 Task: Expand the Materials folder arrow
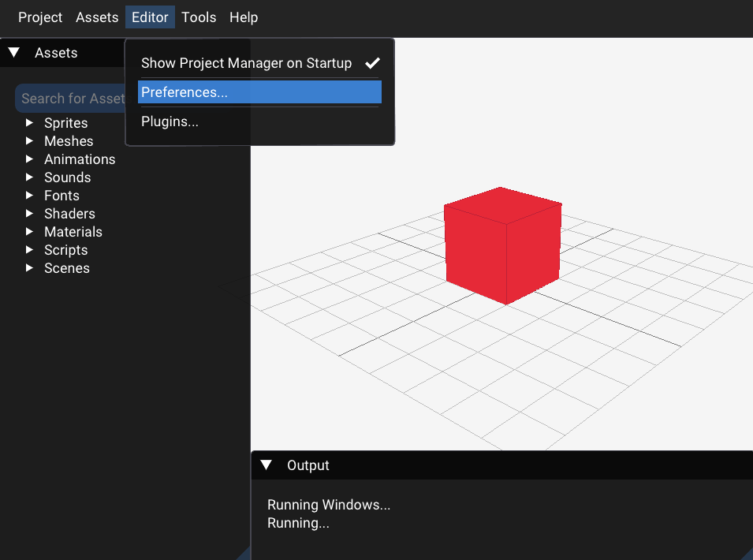click(29, 231)
